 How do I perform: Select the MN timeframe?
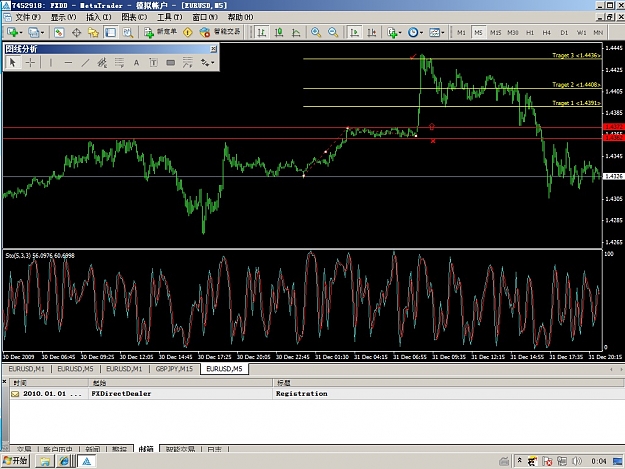click(598, 33)
